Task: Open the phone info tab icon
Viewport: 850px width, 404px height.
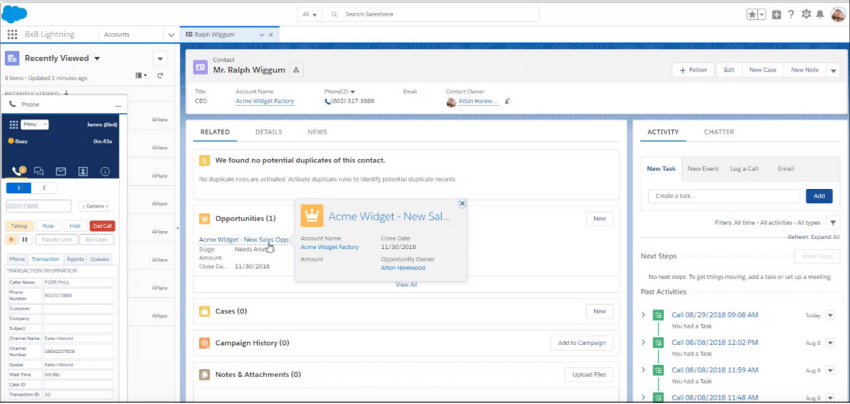Action: [x=105, y=171]
